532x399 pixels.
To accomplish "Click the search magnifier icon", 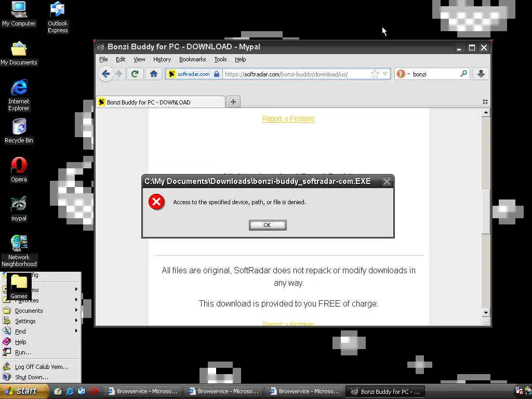I will [463, 74].
